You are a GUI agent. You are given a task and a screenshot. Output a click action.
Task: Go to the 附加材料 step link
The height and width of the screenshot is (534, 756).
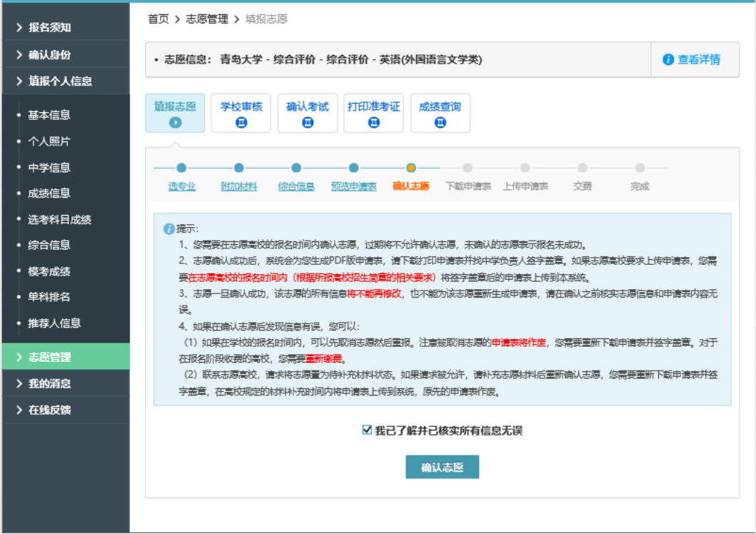238,186
